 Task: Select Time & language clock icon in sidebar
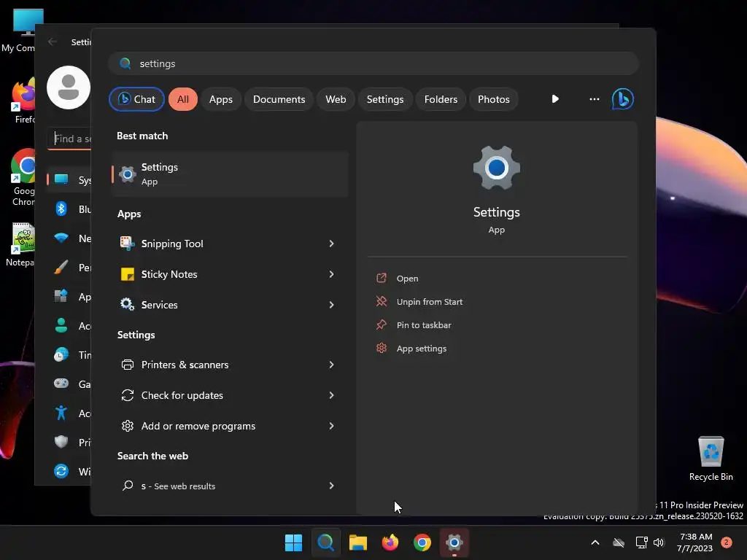(61, 355)
